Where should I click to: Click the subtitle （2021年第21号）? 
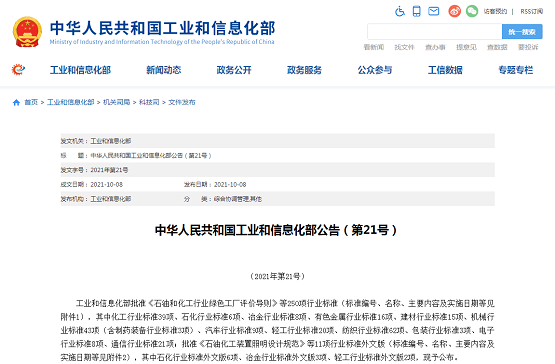278,276
